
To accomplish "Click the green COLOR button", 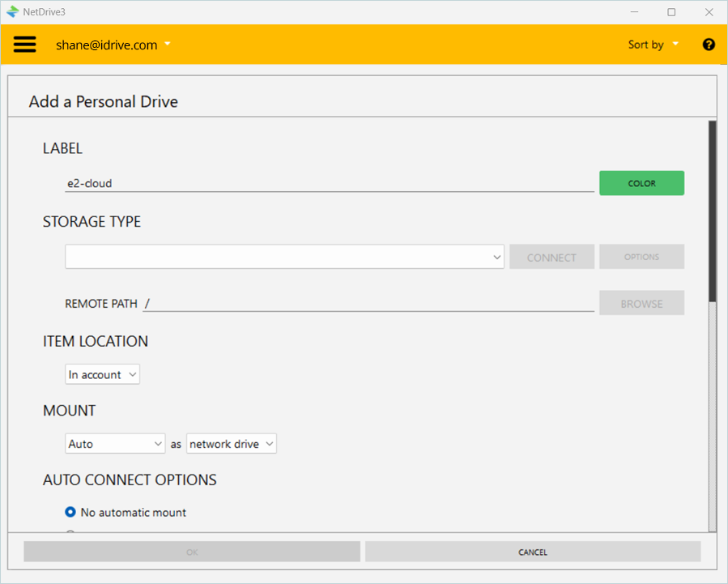I will pos(641,183).
